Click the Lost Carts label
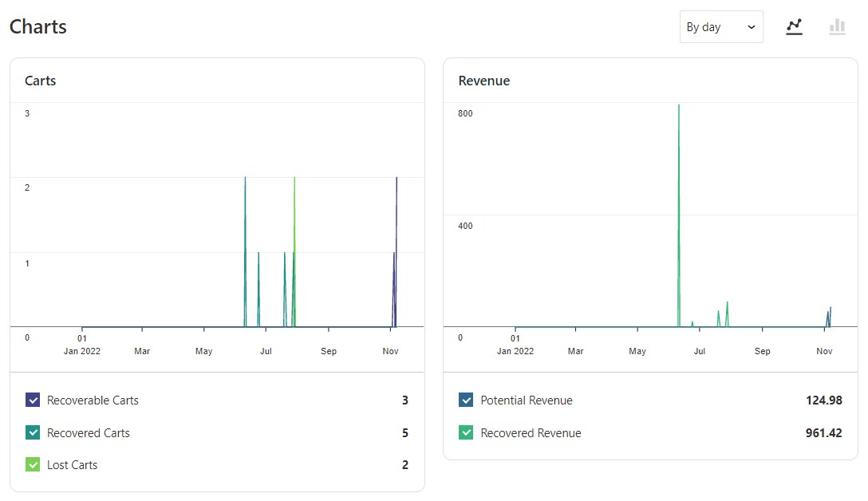The height and width of the screenshot is (501, 868). click(72, 465)
